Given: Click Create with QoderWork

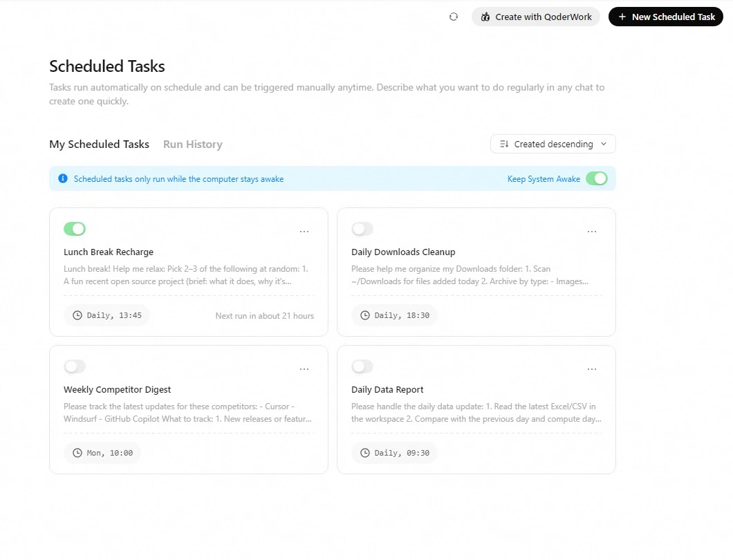Looking at the screenshot, I should click(x=536, y=17).
